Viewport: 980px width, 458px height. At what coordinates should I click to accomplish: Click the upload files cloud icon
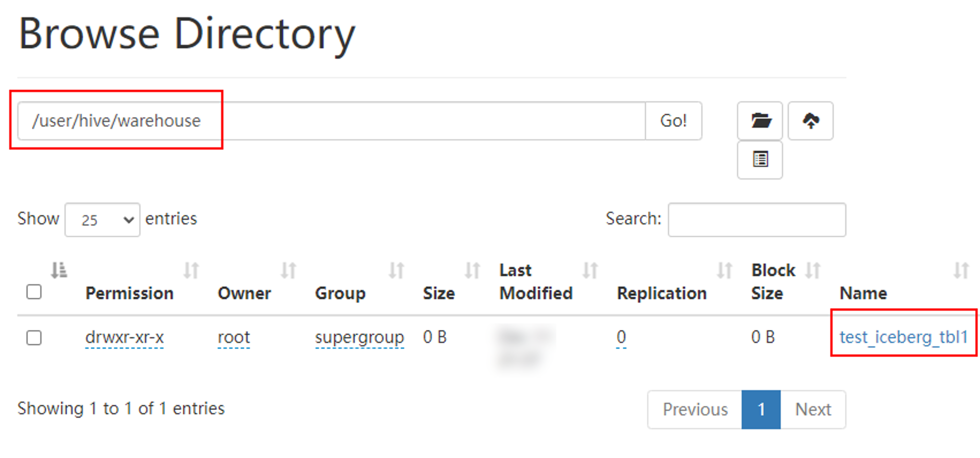point(810,121)
